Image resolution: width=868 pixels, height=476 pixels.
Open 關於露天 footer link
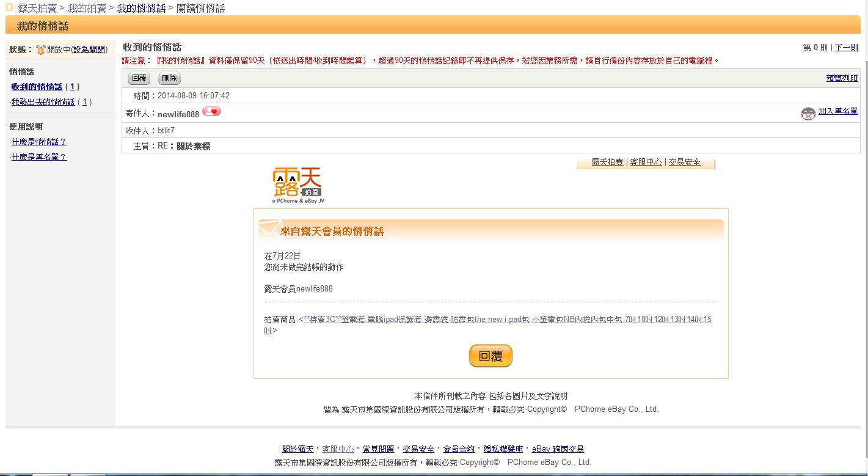point(297,449)
